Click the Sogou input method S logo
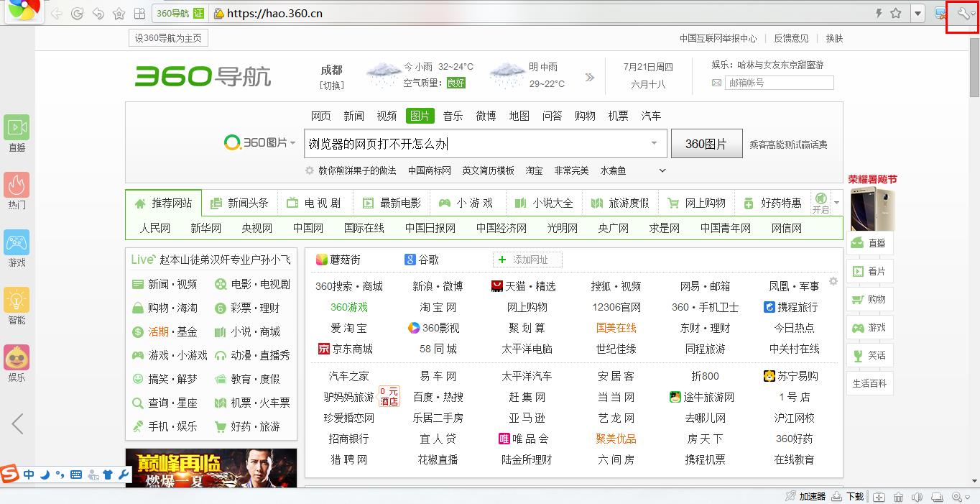The image size is (980, 504). click(10, 475)
